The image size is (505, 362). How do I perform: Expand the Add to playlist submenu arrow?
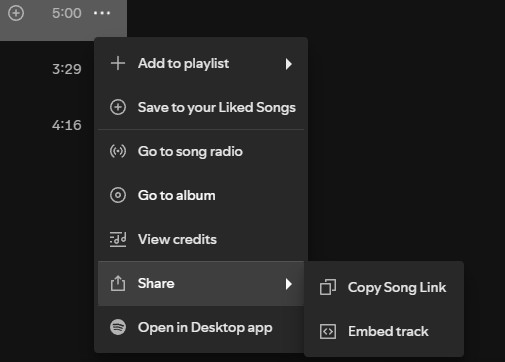(289, 64)
